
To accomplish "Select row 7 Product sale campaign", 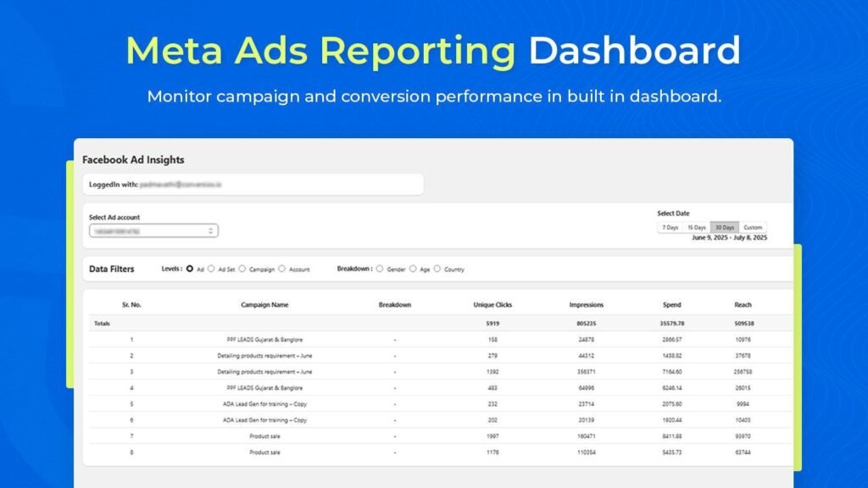I will [440, 436].
